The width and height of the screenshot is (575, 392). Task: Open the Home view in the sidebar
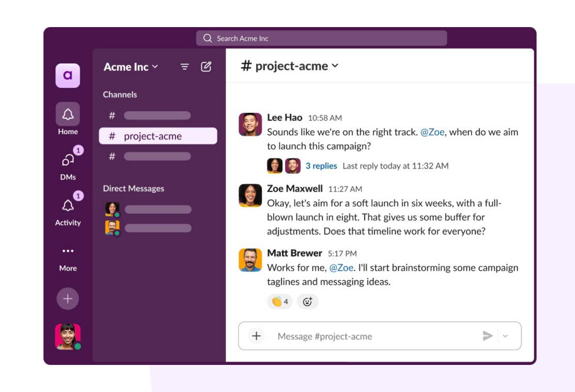(x=68, y=114)
